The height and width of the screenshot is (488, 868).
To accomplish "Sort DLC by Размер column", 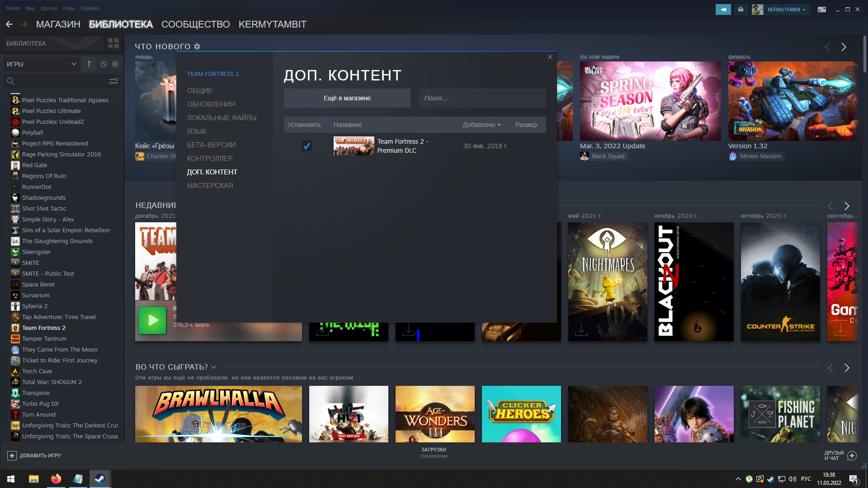I will [x=526, y=125].
